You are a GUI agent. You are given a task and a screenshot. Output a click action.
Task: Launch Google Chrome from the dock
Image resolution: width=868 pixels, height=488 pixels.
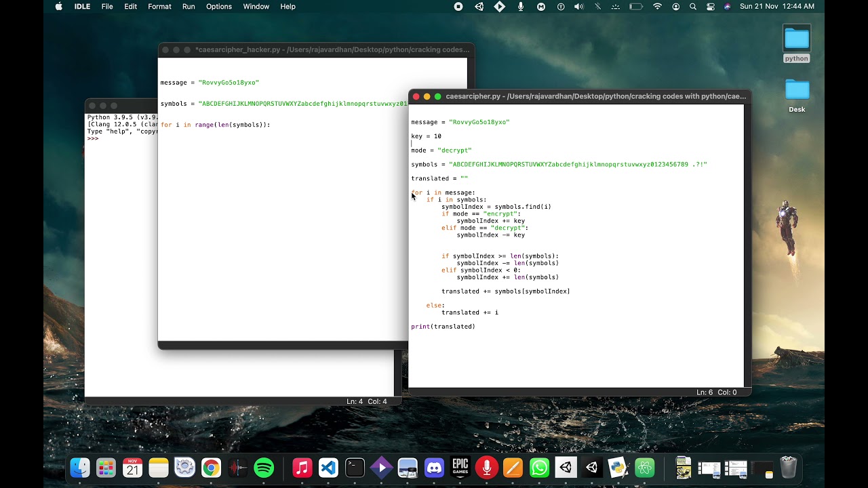(x=211, y=468)
